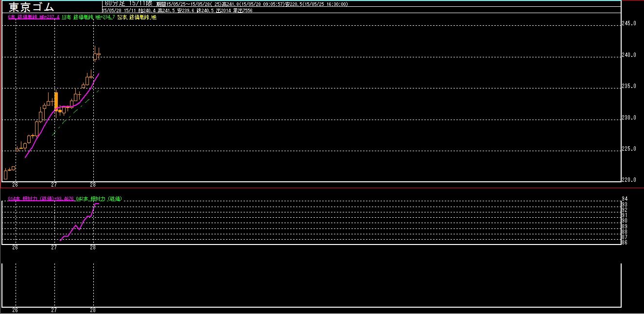Viewport: 644px width, 314px height.
Task: Click date 27 under the price chart
Action: (54, 185)
